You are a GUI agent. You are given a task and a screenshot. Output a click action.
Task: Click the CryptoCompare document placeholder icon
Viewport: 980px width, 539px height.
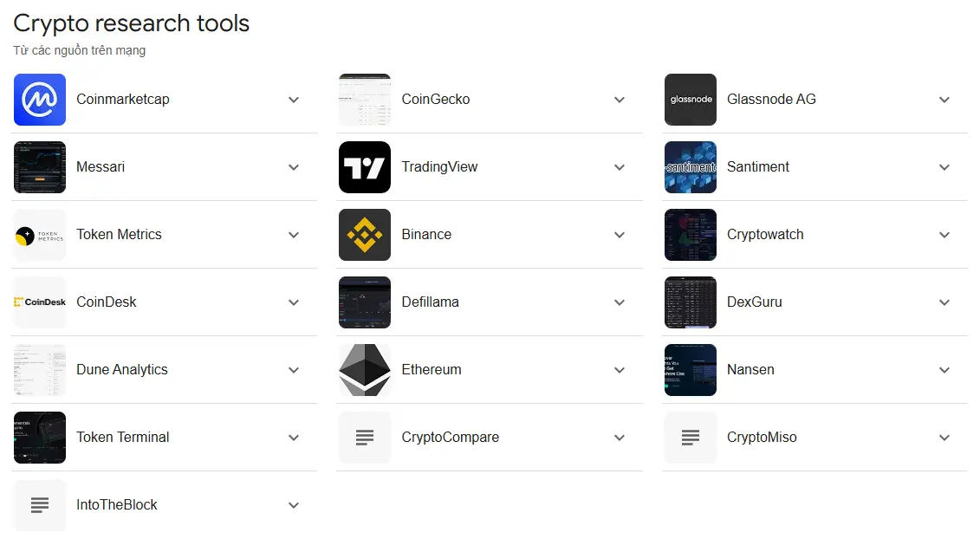click(x=365, y=438)
